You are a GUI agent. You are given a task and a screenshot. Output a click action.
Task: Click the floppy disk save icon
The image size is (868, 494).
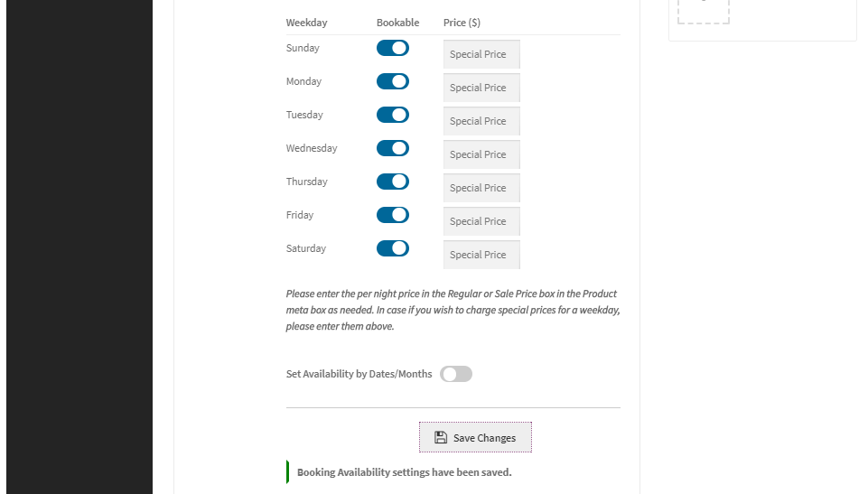[x=441, y=438]
